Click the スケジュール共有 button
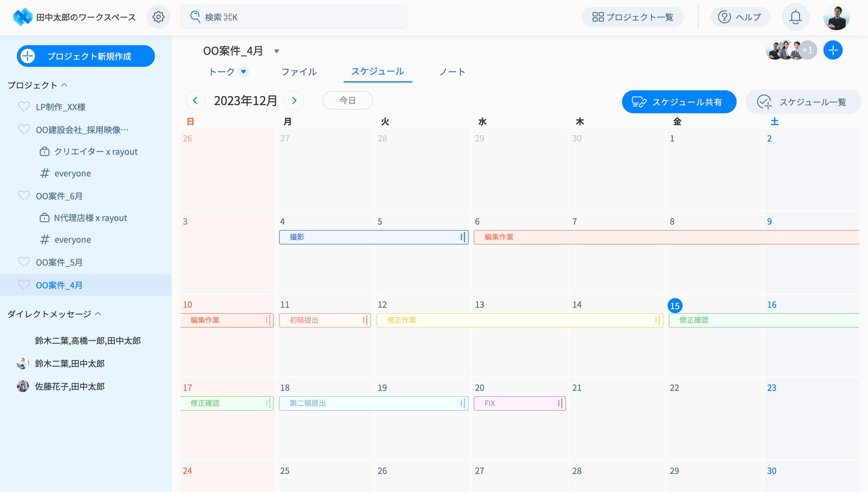 679,102
